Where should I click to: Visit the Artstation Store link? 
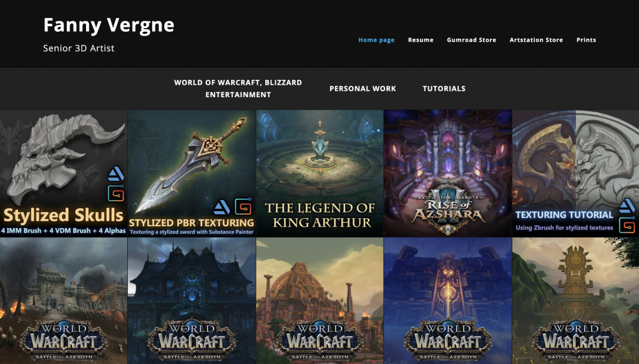coord(536,40)
